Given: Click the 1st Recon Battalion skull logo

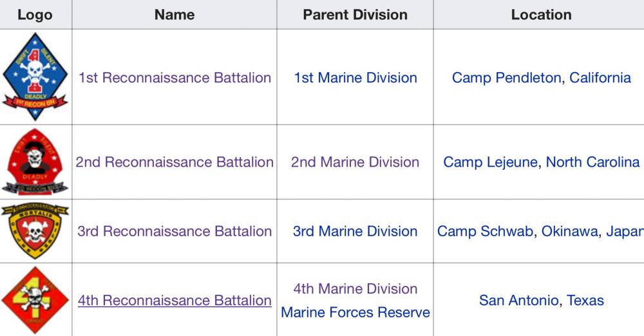Looking at the screenshot, I should click(x=35, y=78).
